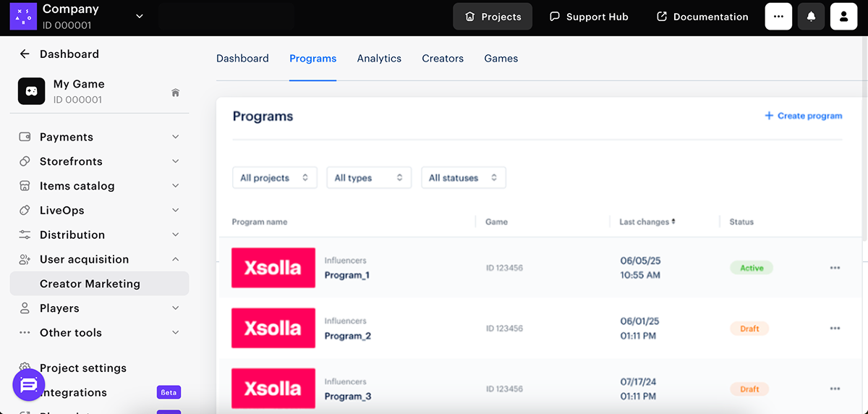The width and height of the screenshot is (868, 414).
Task: Click the My Game controller icon
Action: point(31,92)
